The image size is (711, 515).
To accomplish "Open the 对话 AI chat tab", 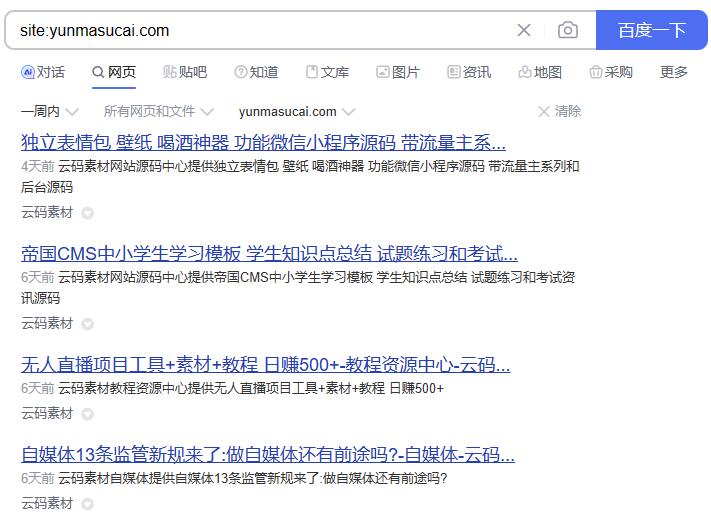I will 43,72.
